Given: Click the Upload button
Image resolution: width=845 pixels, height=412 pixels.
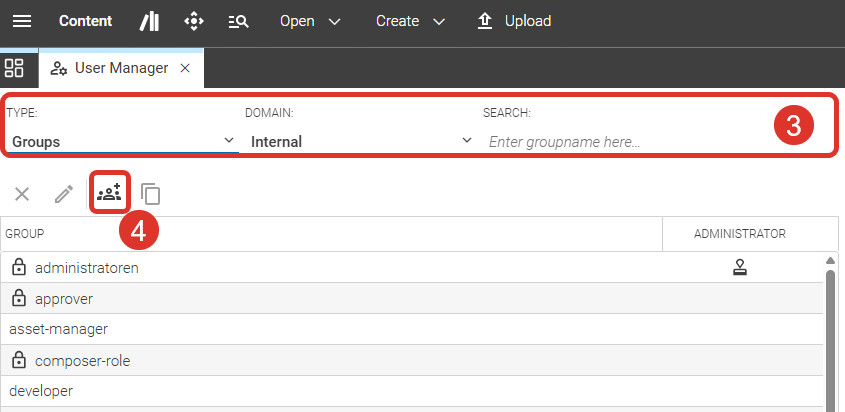Looking at the screenshot, I should click(x=514, y=21).
